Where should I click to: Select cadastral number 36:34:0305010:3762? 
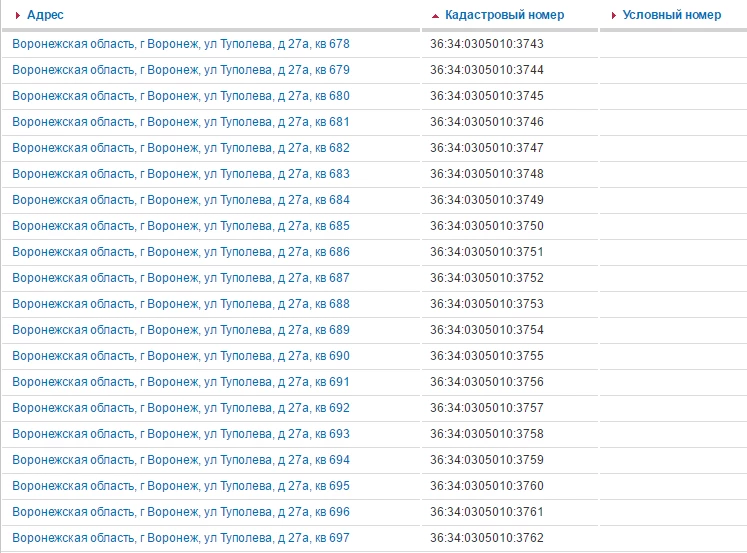(487, 538)
